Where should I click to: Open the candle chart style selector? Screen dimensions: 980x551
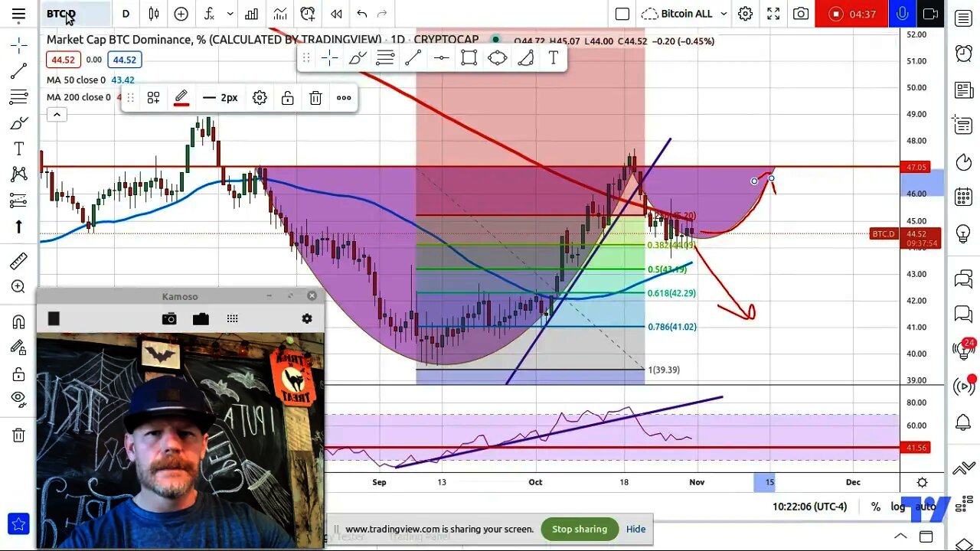click(x=154, y=14)
